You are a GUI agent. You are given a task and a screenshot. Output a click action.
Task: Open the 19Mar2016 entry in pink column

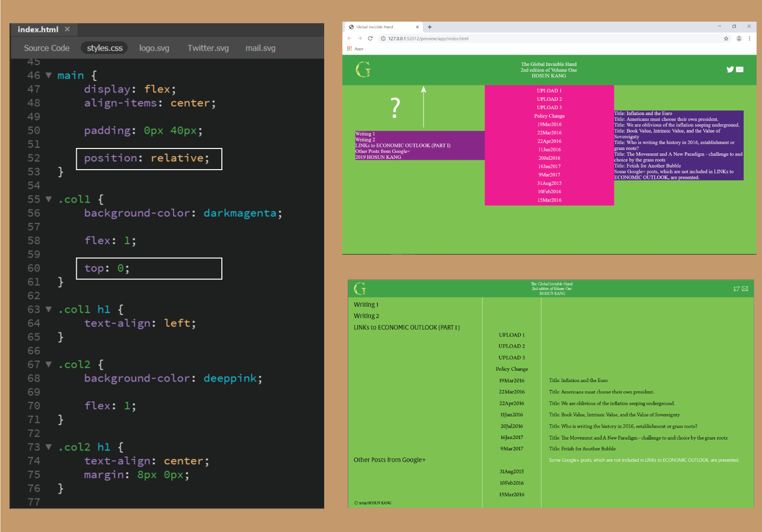tap(549, 124)
